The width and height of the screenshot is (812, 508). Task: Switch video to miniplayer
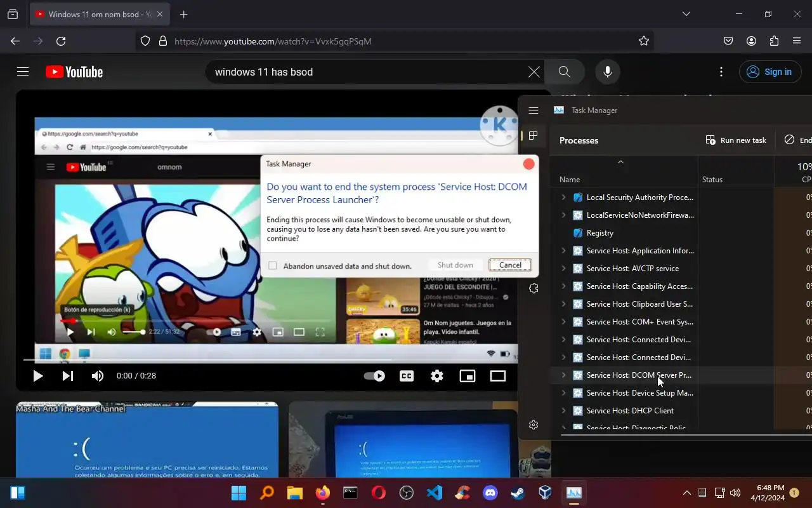(x=468, y=376)
